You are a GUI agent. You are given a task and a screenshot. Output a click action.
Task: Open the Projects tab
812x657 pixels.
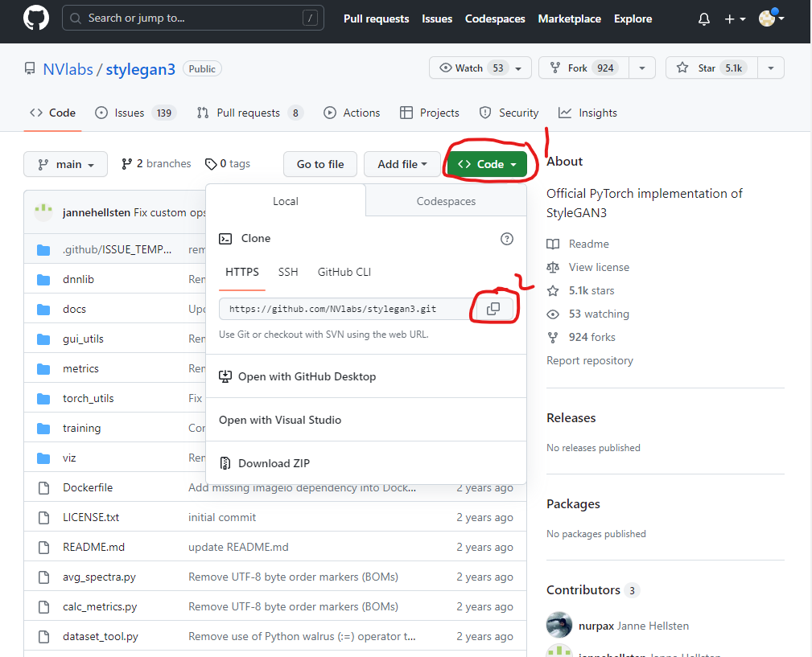click(x=430, y=113)
